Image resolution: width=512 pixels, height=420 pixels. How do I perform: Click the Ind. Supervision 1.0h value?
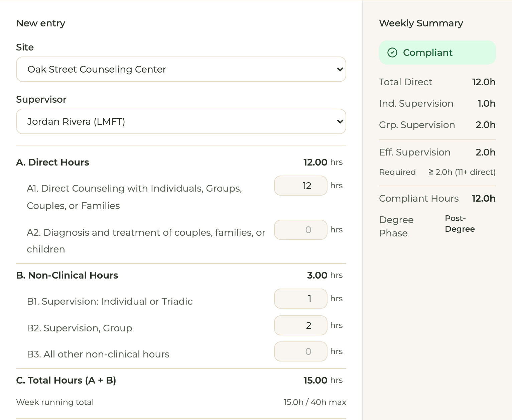coord(487,103)
